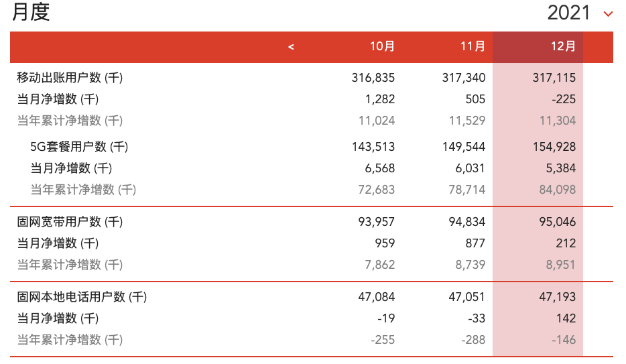This screenshot has height=364, width=626.
Task: Click November fixed-line net change -33
Action: [x=476, y=318]
